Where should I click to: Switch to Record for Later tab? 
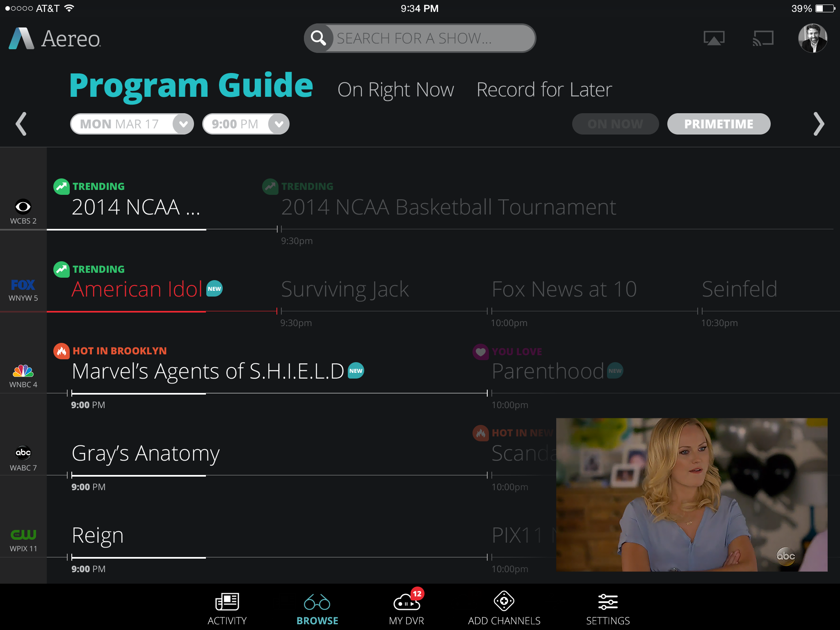point(544,89)
